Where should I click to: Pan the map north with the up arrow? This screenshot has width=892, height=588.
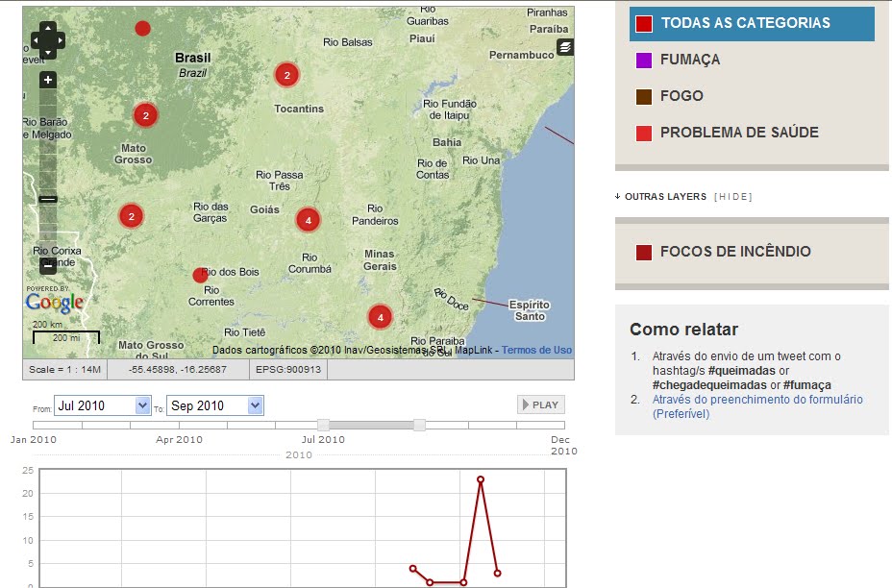tap(48, 29)
